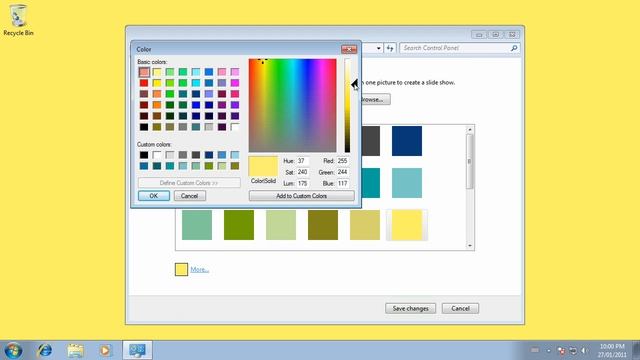640x360 pixels.
Task: Open the address bar dropdown arrow
Action: pos(379,48)
